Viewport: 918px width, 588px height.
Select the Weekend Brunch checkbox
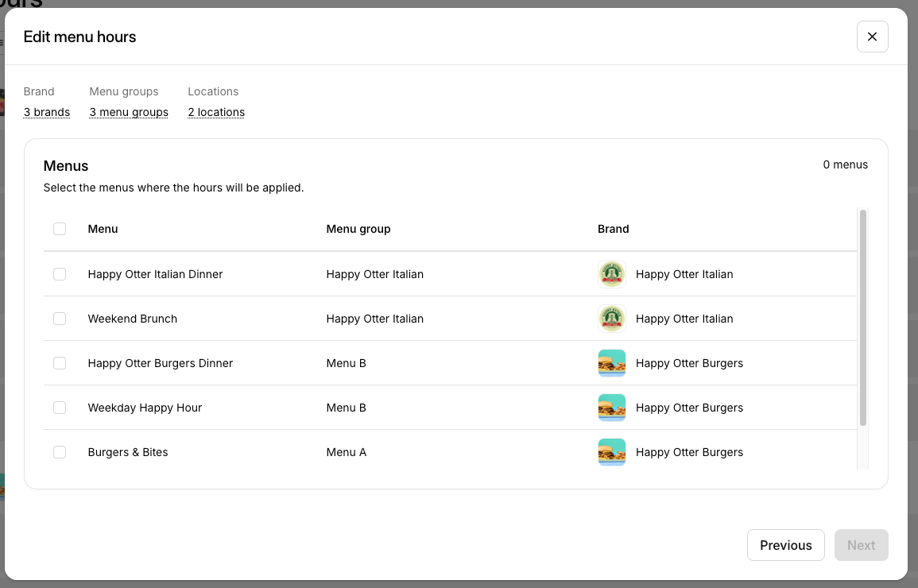click(60, 319)
